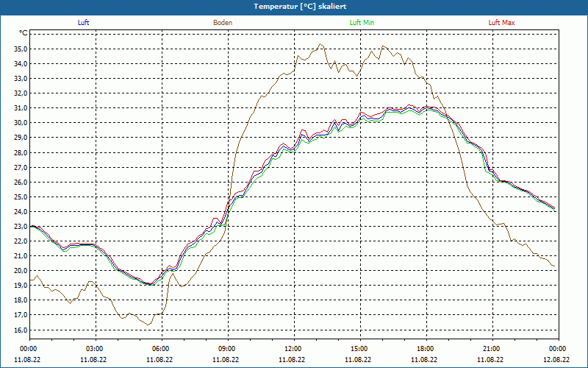The image size is (588, 368).
Task: Click the 'Luft' legend label
Action: point(83,23)
